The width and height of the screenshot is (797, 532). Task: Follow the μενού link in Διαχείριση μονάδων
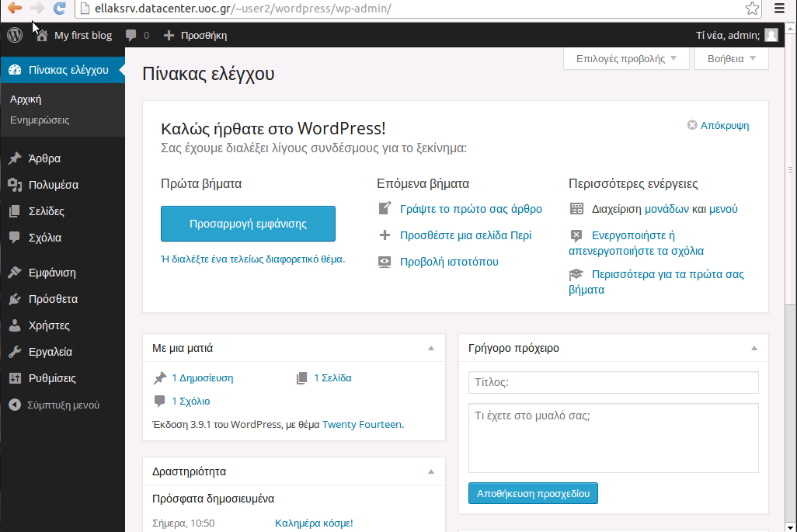pos(722,209)
